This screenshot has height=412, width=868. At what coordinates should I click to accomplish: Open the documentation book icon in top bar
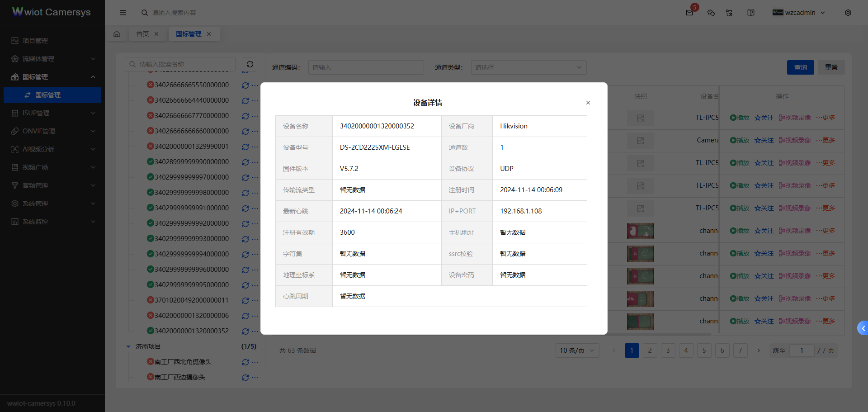(x=750, y=13)
